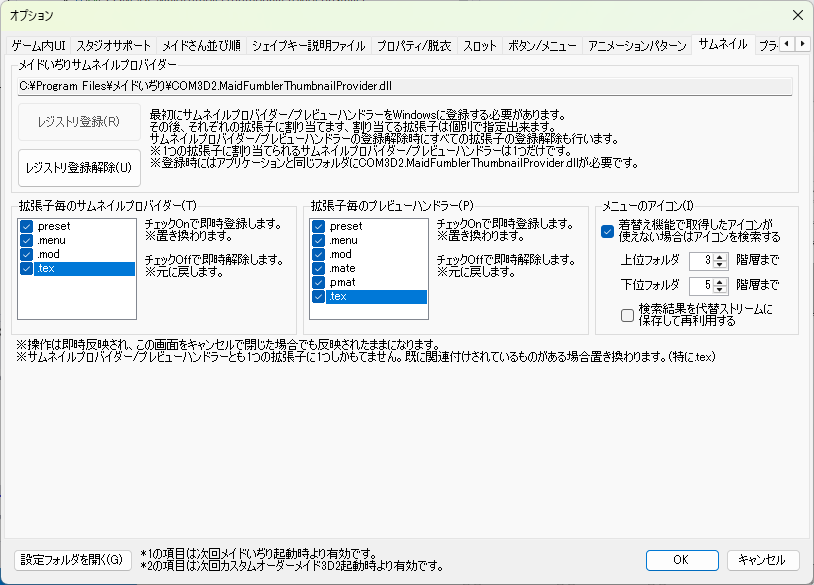Increase 上位フォルダ value with up arrow
Viewport: 814px width, 585px height.
click(x=719, y=257)
